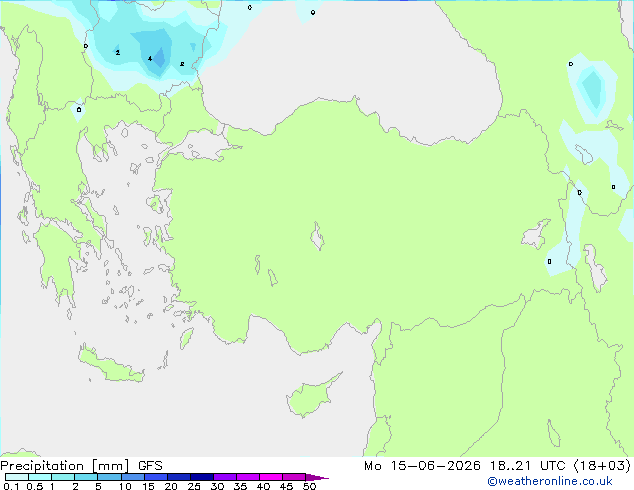The width and height of the screenshot is (634, 490).
Task: Open the weatheronline.co.uk copyright link
Action: point(550,481)
